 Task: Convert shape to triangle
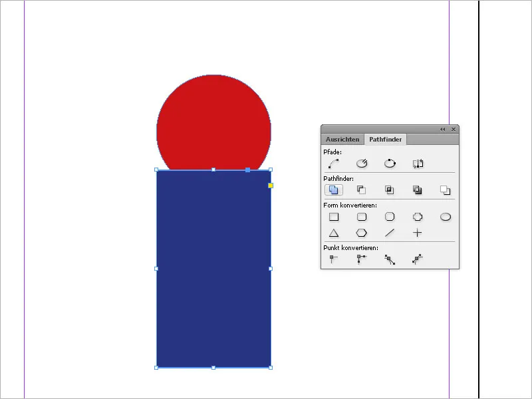[x=334, y=233]
